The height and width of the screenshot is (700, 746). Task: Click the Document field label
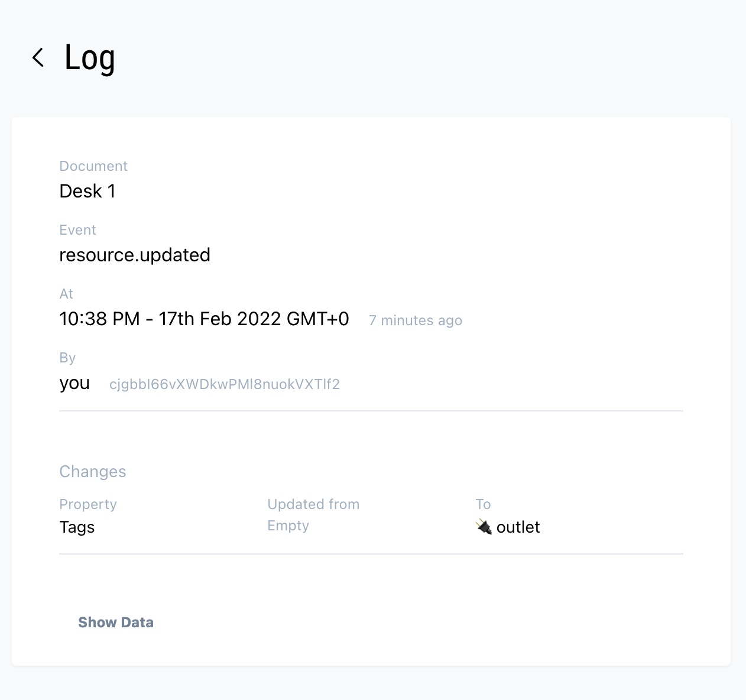click(93, 166)
